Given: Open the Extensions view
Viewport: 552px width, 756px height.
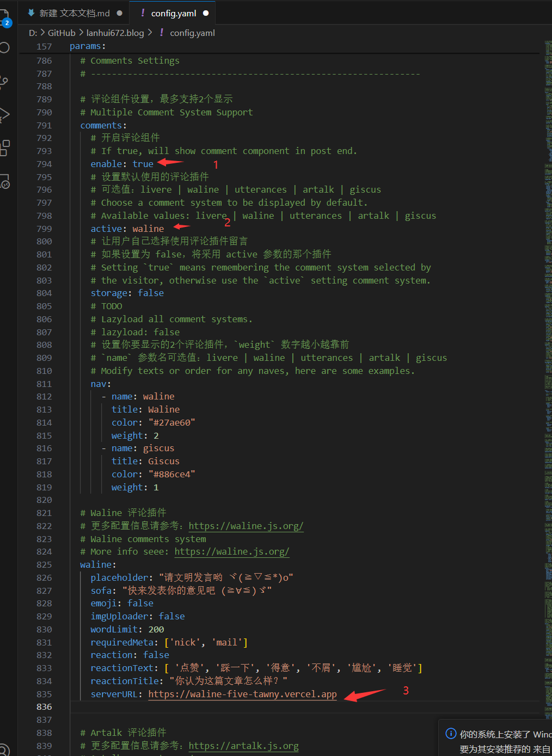Looking at the screenshot, I should click(x=4, y=147).
